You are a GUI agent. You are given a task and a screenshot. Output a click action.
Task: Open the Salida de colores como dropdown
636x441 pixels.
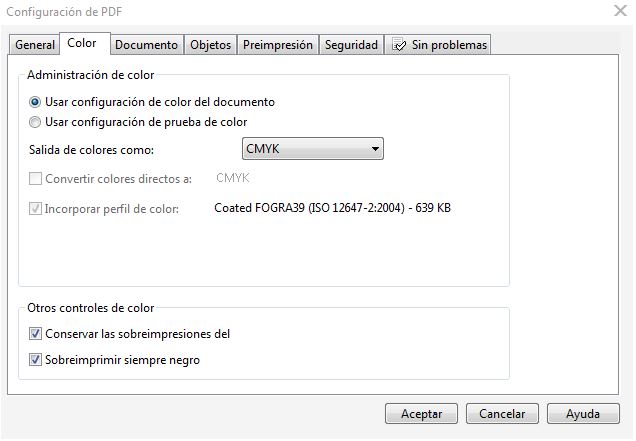(x=312, y=148)
